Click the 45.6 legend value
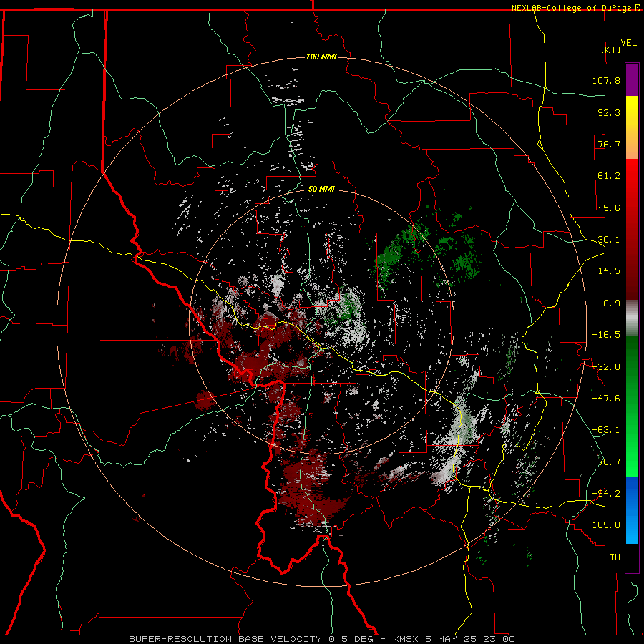 click(x=609, y=208)
